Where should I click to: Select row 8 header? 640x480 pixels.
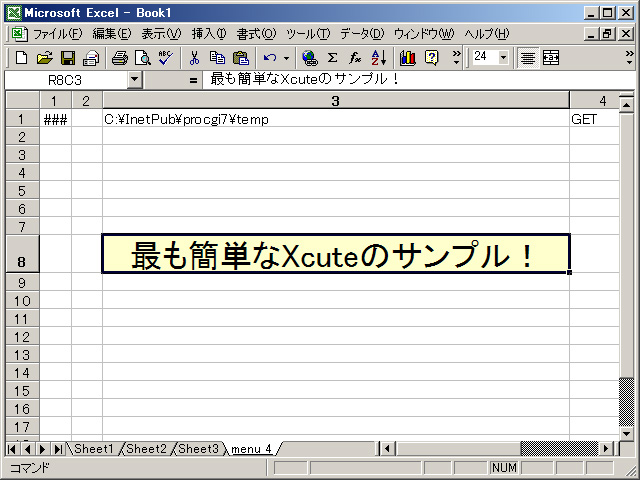tap(22, 253)
